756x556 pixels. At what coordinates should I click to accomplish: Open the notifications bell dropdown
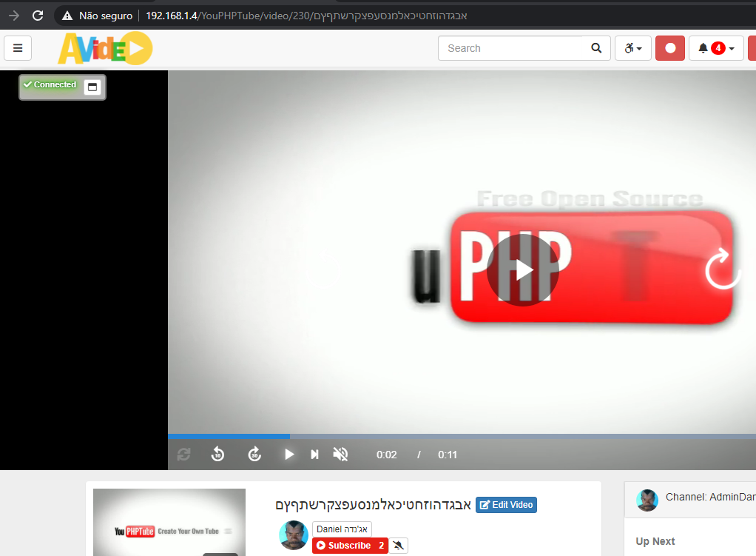click(716, 48)
